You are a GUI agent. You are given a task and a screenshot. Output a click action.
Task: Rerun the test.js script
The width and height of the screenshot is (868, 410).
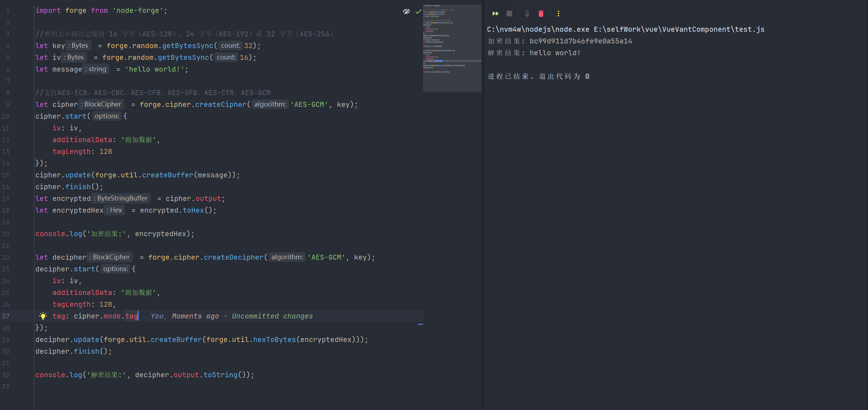point(495,14)
